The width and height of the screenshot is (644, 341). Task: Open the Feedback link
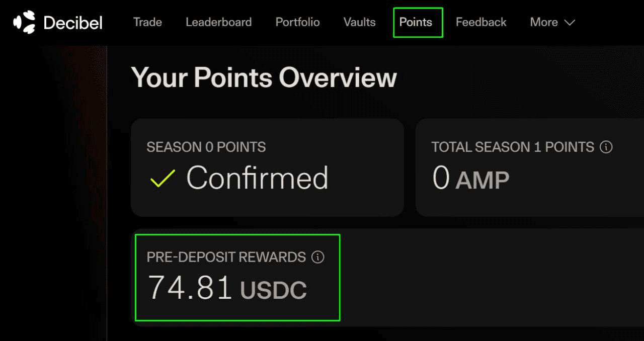click(x=481, y=22)
